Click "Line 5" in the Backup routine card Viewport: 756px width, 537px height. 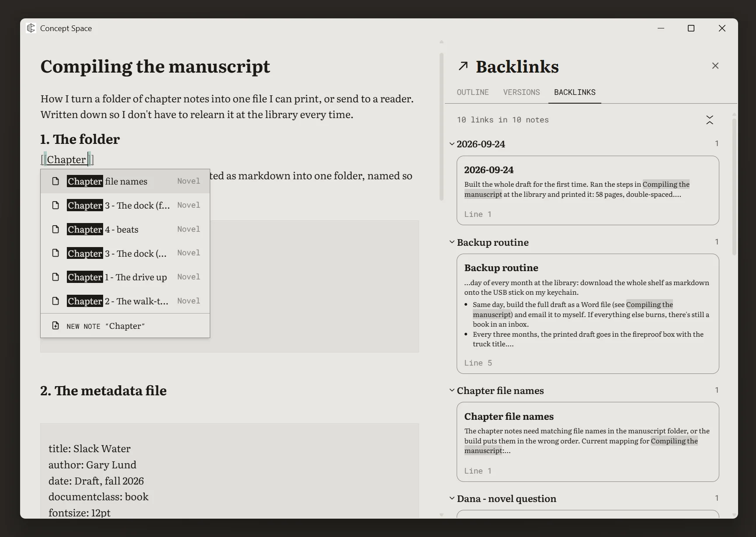478,363
